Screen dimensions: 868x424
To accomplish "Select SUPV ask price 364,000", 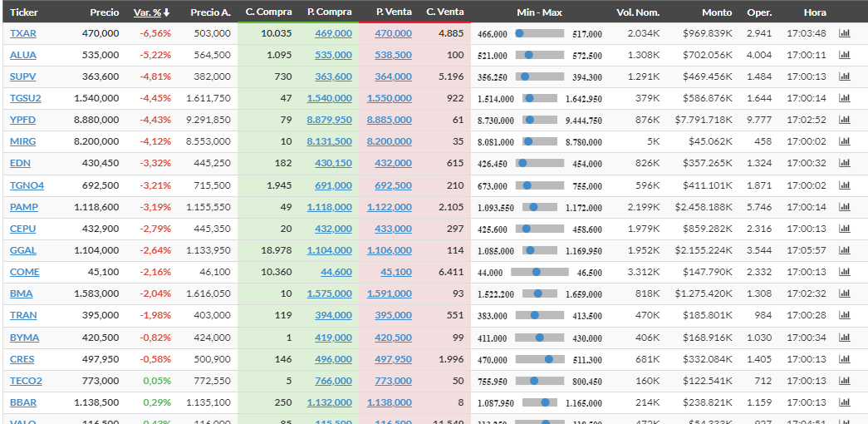I will (x=393, y=76).
